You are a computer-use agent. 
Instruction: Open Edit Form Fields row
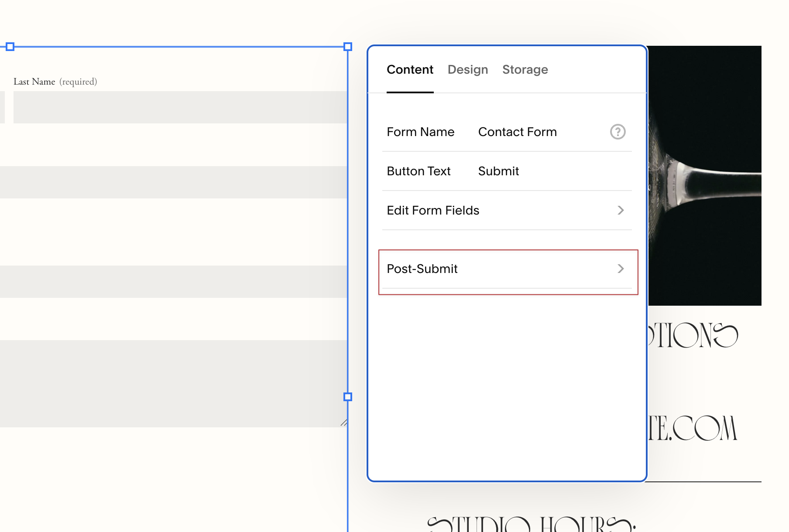click(x=507, y=210)
